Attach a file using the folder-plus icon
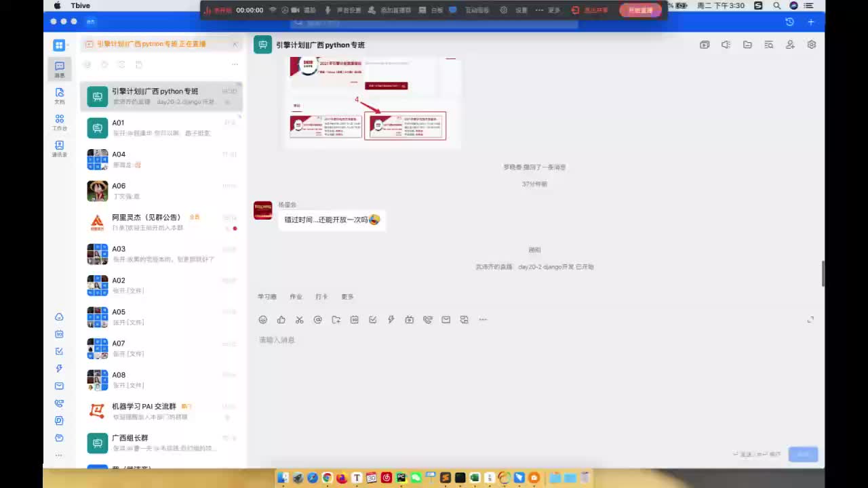The width and height of the screenshot is (868, 488). (336, 320)
